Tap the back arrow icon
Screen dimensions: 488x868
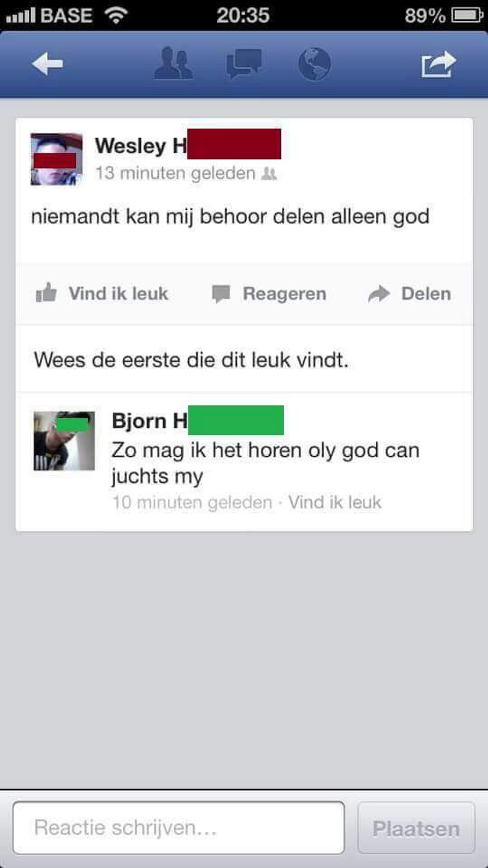pos(47,64)
